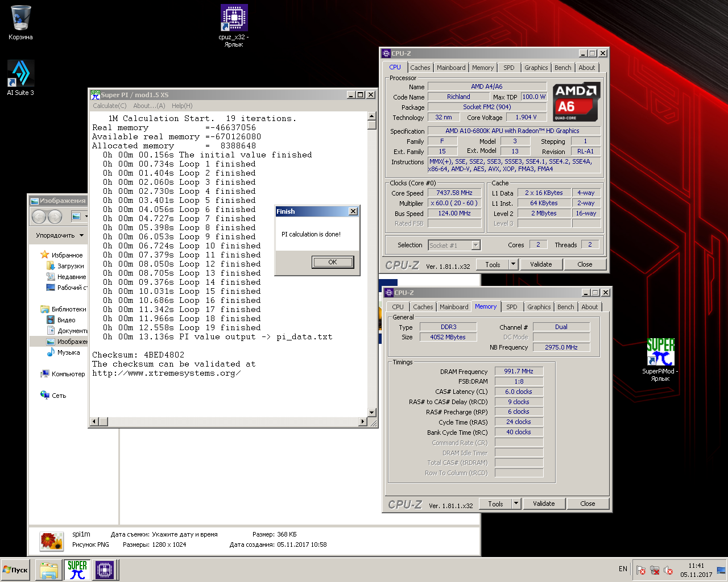Select Рабочий стол in the sidebar
This screenshot has width=728, height=582.
point(67,288)
